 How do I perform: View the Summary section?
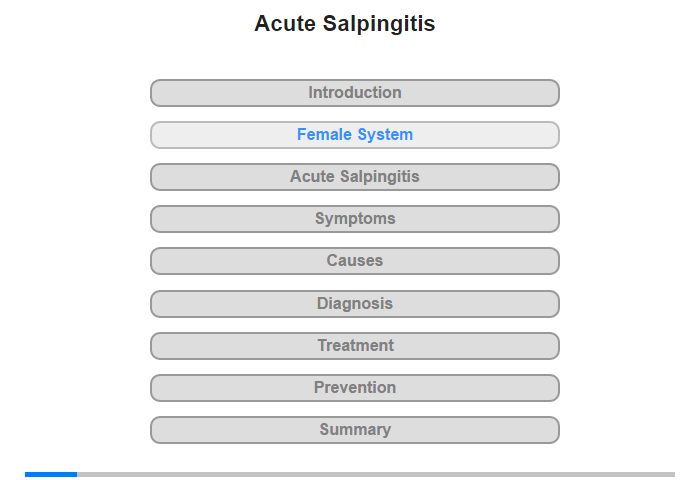pyautogui.click(x=355, y=430)
